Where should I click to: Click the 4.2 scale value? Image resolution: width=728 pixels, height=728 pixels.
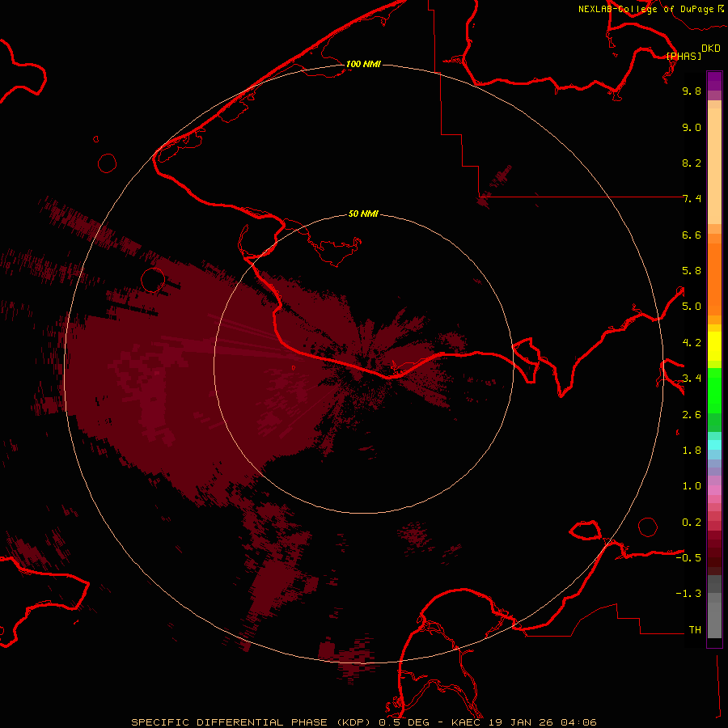click(692, 343)
